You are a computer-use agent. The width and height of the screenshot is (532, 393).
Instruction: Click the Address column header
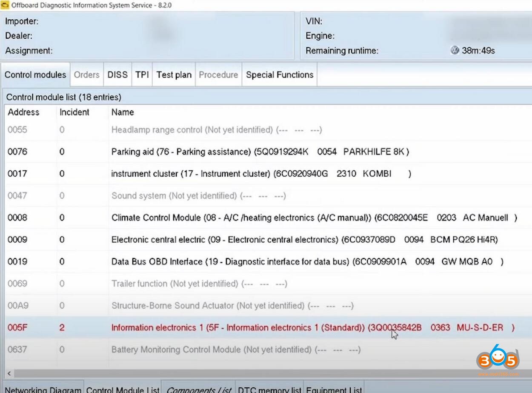23,112
